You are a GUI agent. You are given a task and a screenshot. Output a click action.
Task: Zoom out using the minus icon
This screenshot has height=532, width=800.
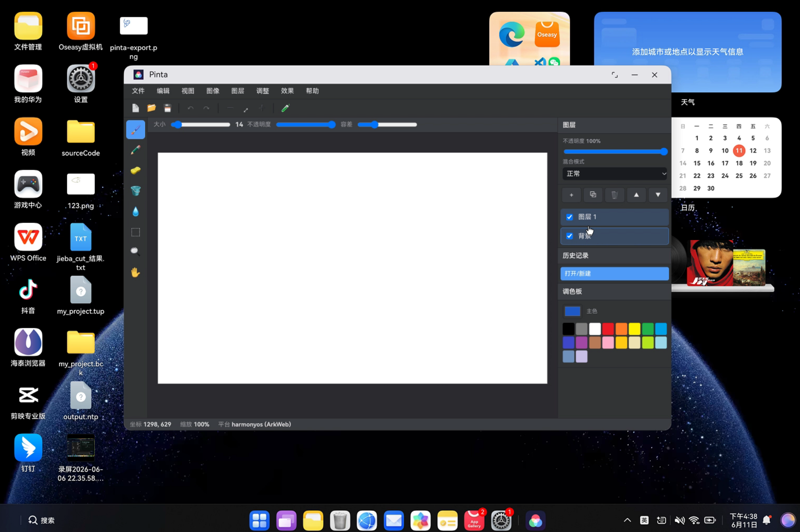(230, 108)
